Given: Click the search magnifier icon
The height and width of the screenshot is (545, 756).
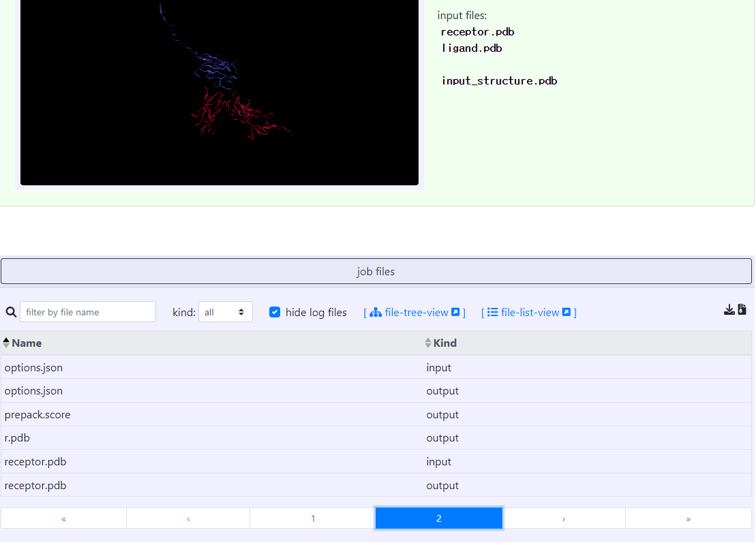Looking at the screenshot, I should click(11, 312).
